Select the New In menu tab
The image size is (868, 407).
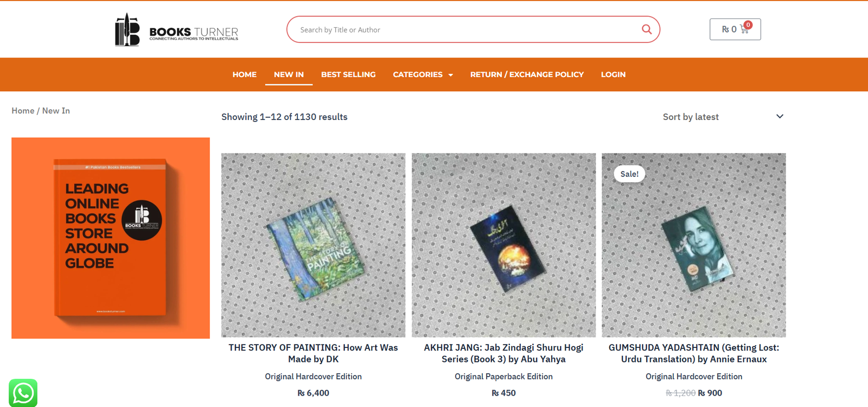click(x=289, y=74)
